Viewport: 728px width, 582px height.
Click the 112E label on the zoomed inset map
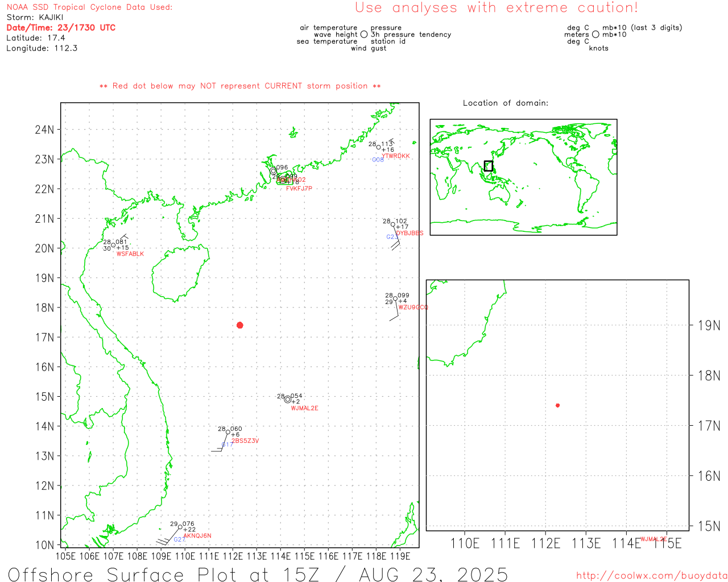[x=545, y=544]
